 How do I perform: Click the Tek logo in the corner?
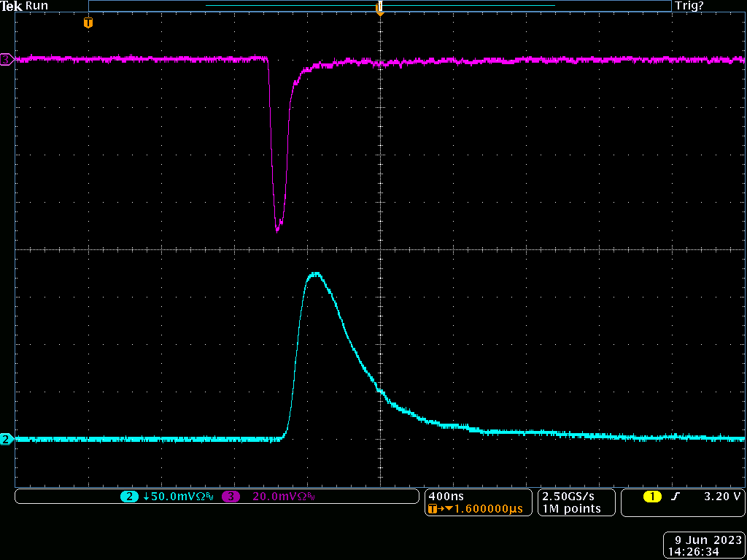tap(11, 6)
